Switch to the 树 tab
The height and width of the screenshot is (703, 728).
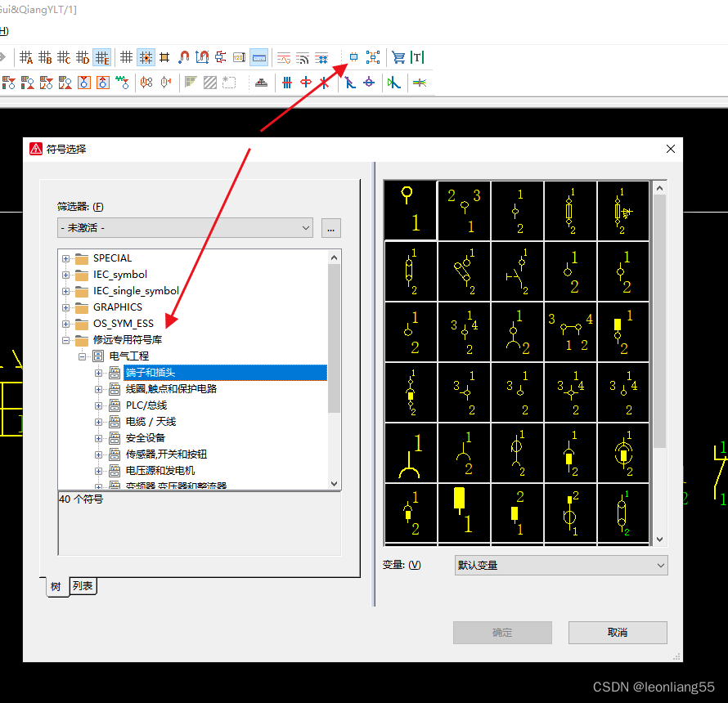[56, 586]
